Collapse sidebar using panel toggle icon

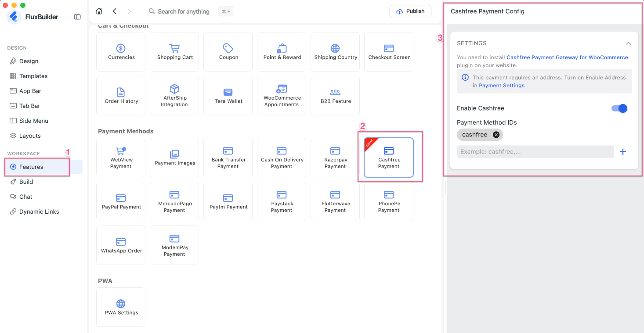pos(77,17)
